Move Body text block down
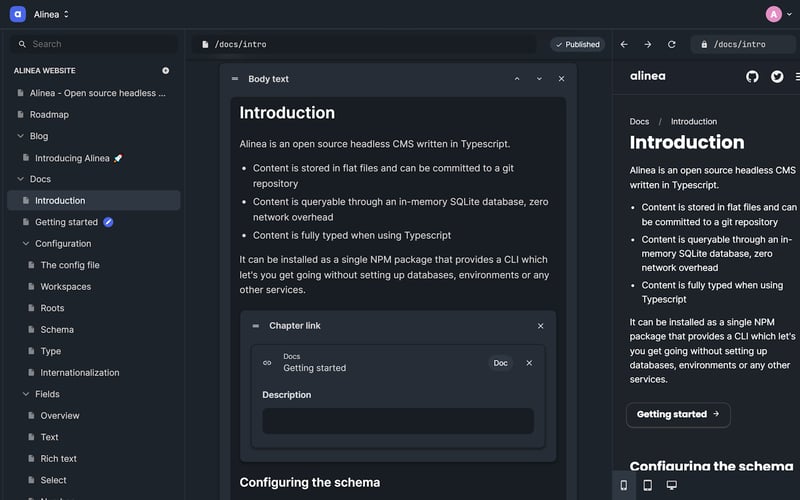Screen dimensions: 800x500 click(539, 79)
